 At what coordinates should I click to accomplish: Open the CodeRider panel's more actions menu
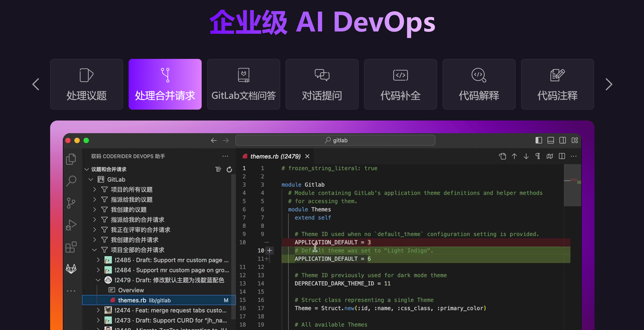225,156
